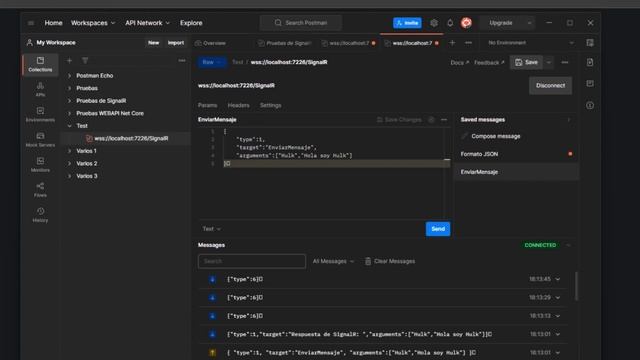Open the Upgrade dropdown arrow
This screenshot has width=640, height=360.
pos(529,23)
